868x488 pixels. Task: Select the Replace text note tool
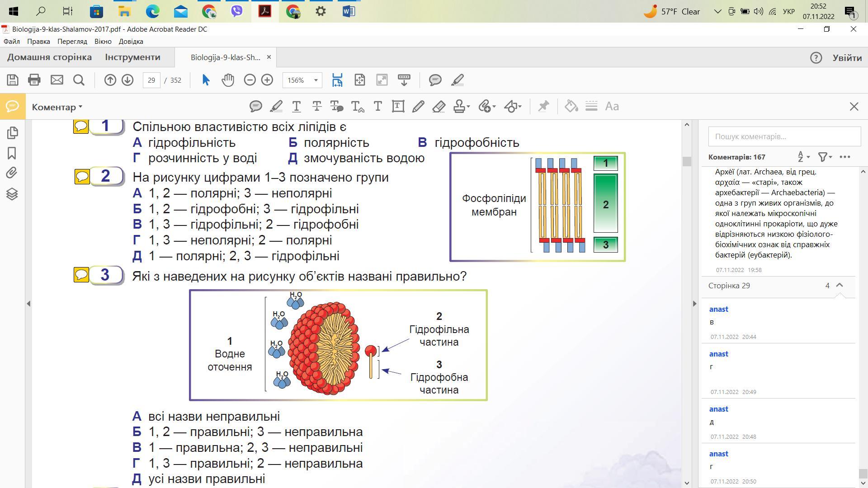pos(337,107)
